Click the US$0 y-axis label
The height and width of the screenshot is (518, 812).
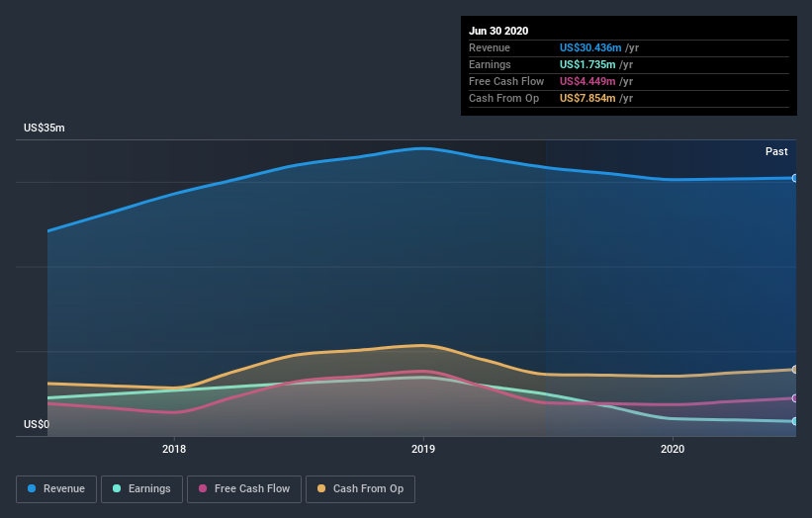(37, 424)
